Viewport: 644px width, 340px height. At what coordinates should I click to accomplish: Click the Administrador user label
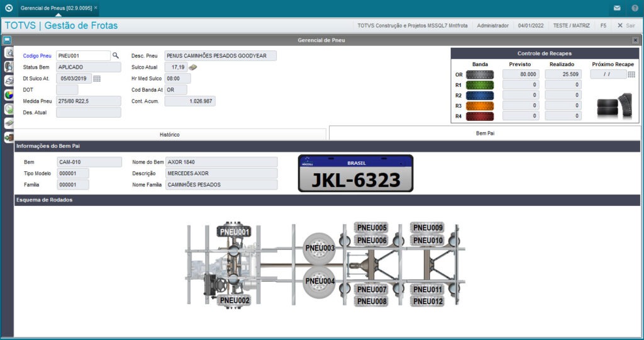[x=492, y=25]
